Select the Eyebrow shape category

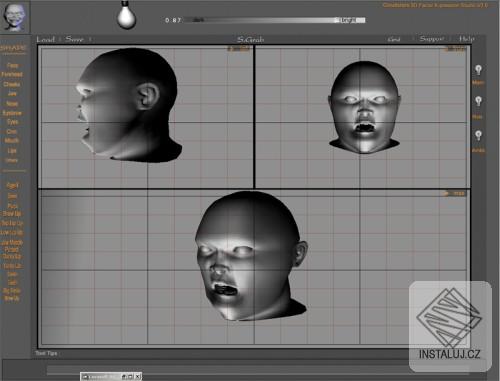[x=12, y=113]
